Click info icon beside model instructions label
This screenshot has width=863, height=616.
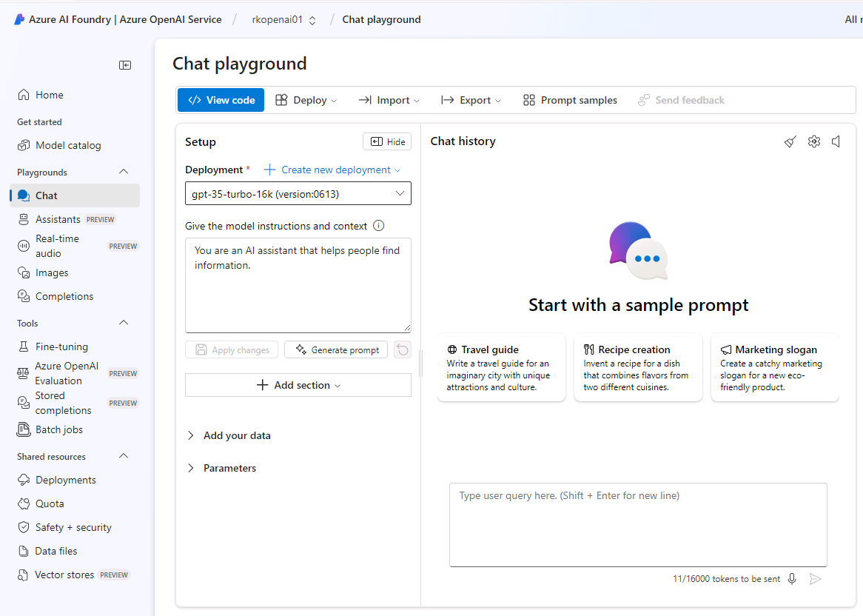click(x=379, y=226)
